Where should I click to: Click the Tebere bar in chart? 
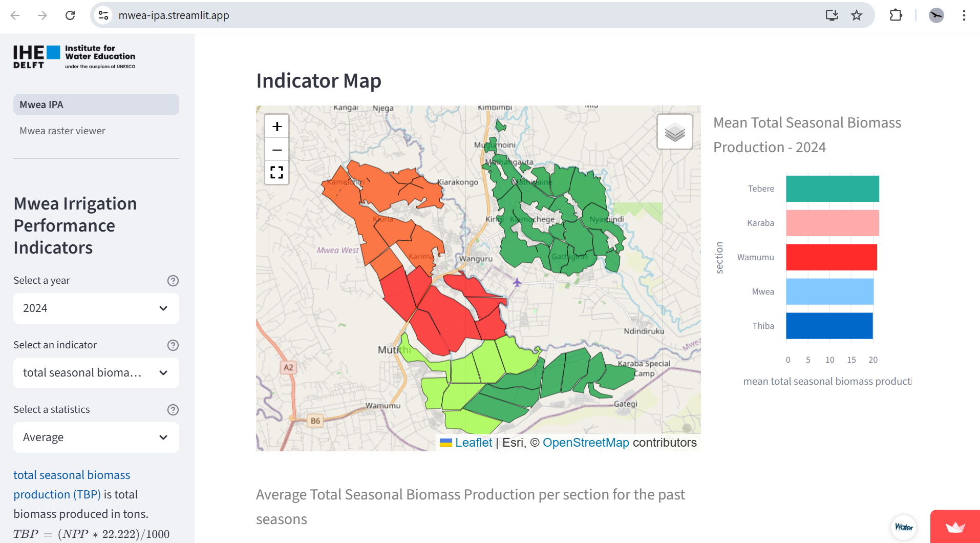coord(832,189)
